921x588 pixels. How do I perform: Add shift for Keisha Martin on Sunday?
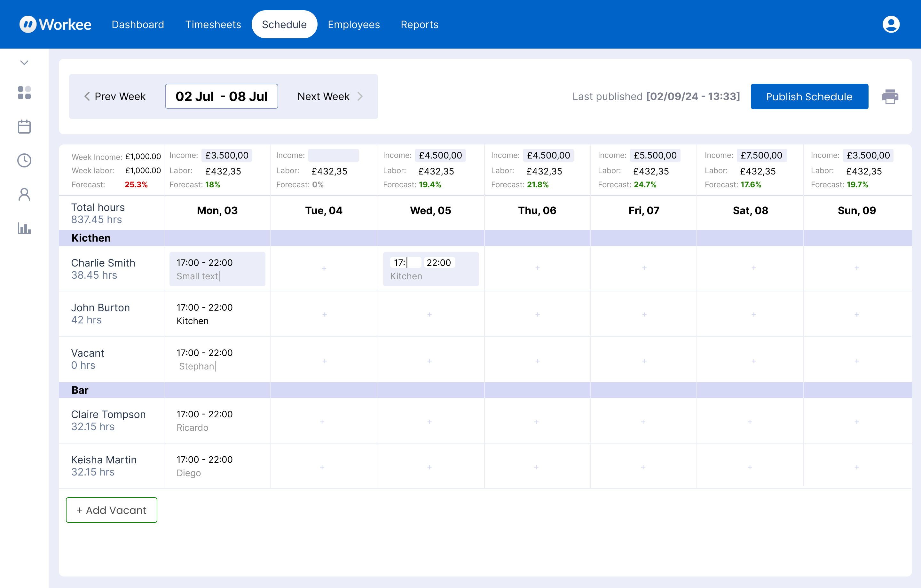(856, 467)
